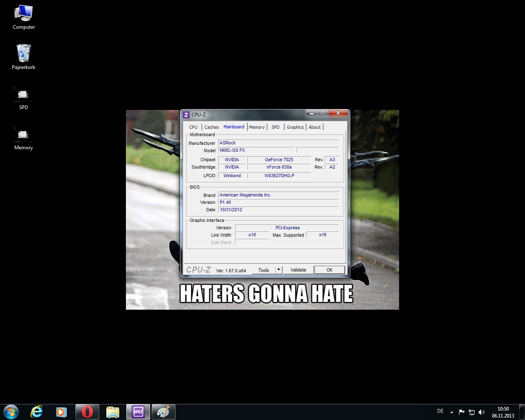This screenshot has width=525, height=420.
Task: Open volume speaker tray icon
Action: pos(482,412)
